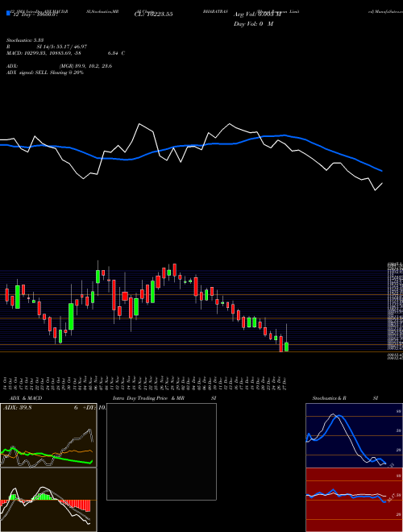Click the 'ADX & MACD' panel title
Screen dimensions: 403x532
click(x=26, y=398)
